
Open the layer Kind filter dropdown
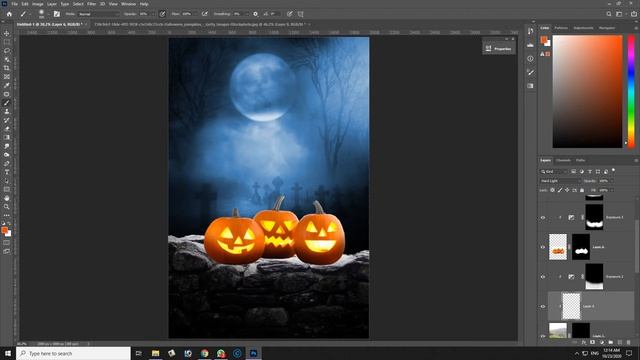coord(554,171)
